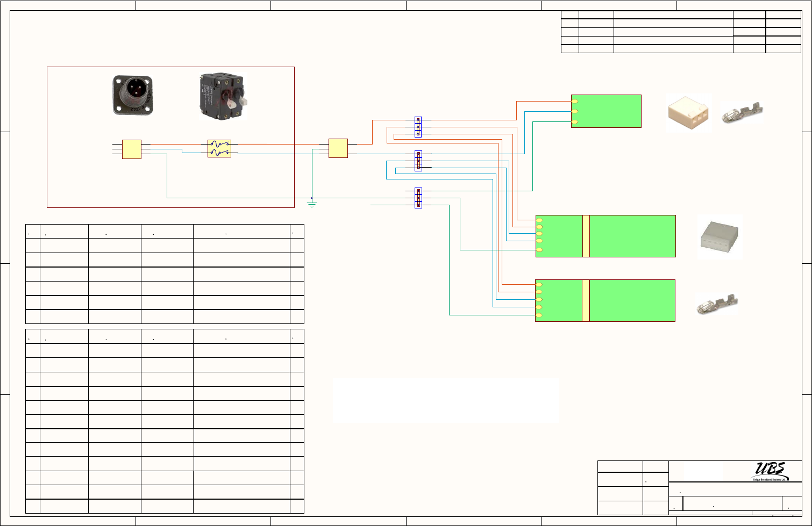Select the terminal block with blue wires

click(x=418, y=161)
